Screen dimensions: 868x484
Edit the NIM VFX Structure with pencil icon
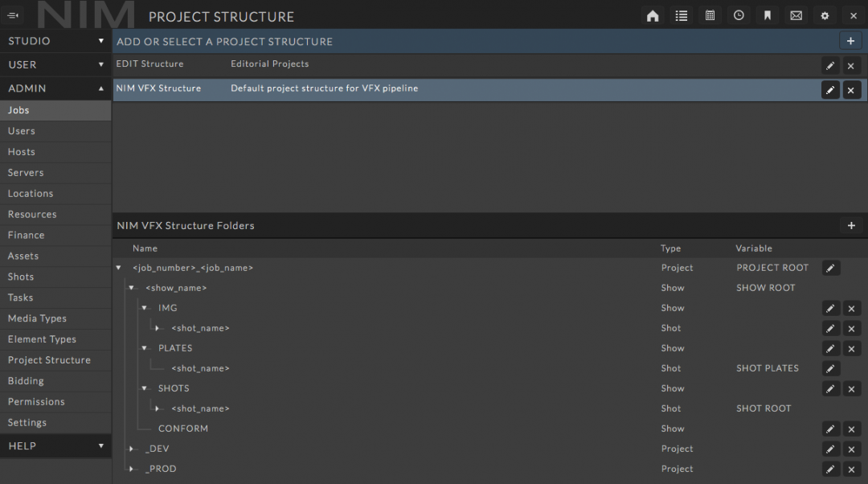point(830,90)
